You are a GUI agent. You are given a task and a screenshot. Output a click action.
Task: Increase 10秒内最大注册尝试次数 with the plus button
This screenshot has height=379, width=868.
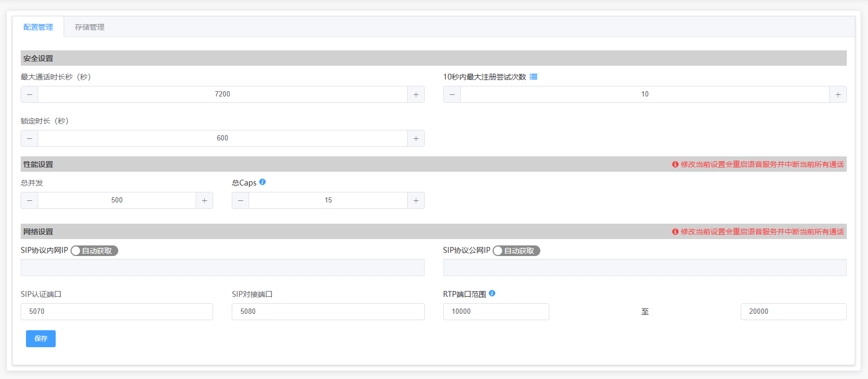click(x=838, y=94)
